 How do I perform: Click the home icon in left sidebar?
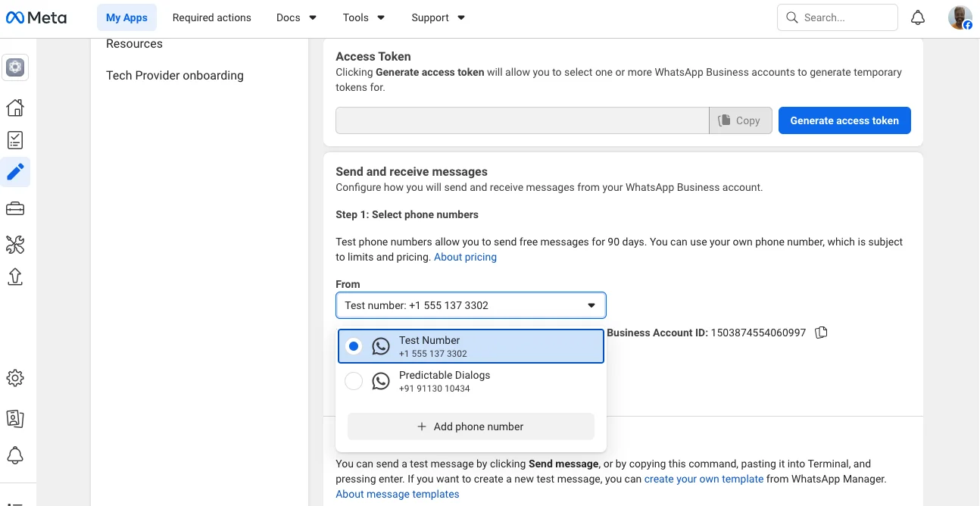(15, 108)
